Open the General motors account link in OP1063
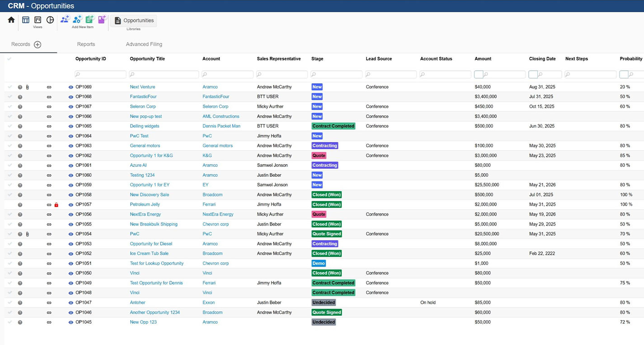The width and height of the screenshot is (644, 345). pos(217,146)
